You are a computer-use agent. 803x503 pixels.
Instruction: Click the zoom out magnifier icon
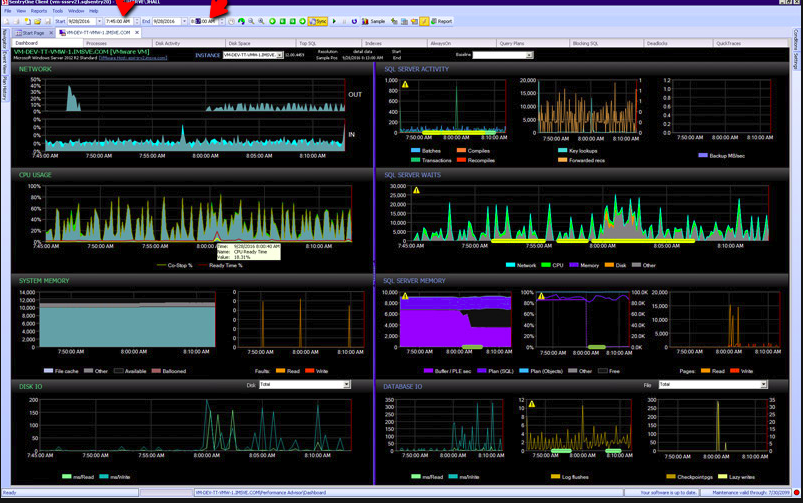coord(251,22)
